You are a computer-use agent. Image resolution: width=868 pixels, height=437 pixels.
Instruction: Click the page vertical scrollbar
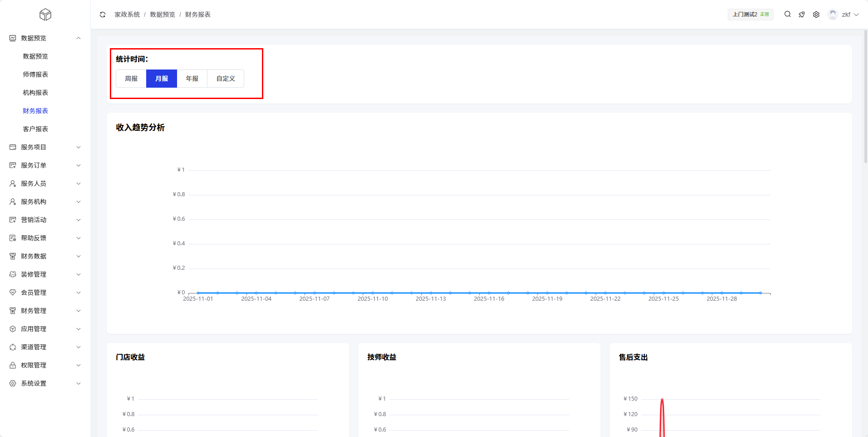click(x=865, y=96)
